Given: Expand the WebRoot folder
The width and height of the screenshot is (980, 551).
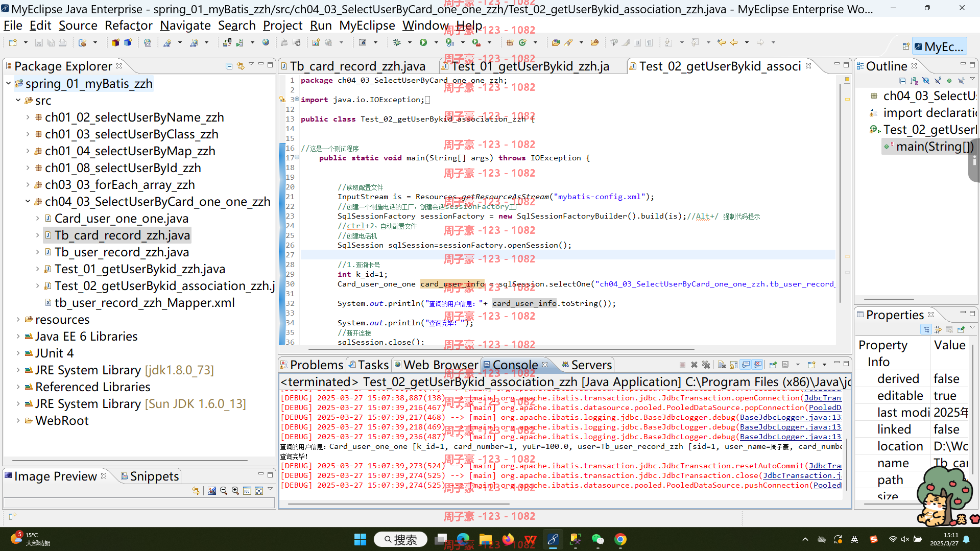Looking at the screenshot, I should [18, 420].
